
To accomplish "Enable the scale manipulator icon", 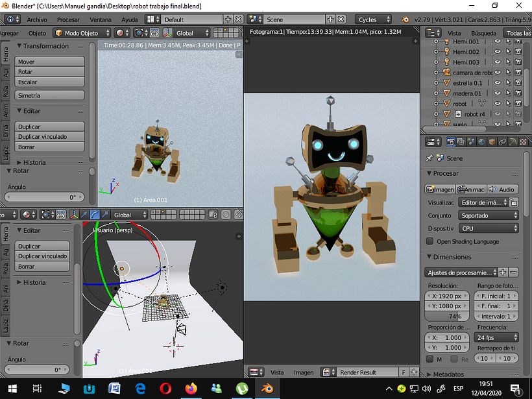I will tap(105, 215).
